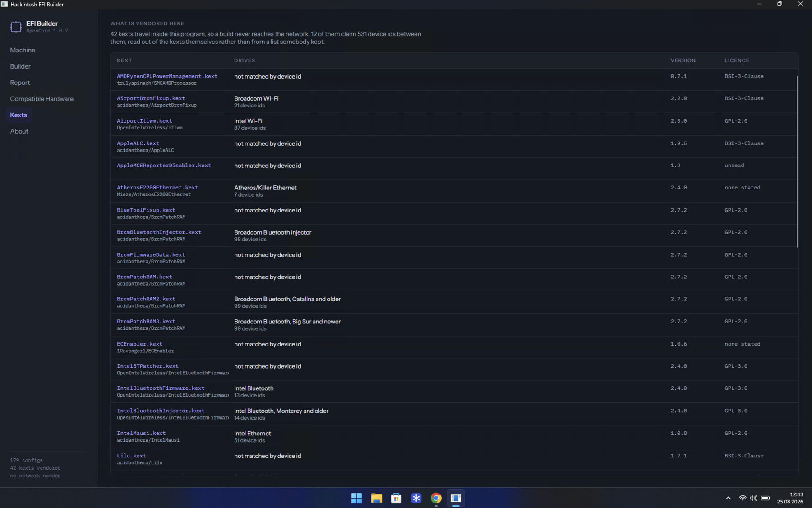Click the Hackintosh EFI Builder taskbar icon
Screen dimensions: 812x508
(x=456, y=498)
